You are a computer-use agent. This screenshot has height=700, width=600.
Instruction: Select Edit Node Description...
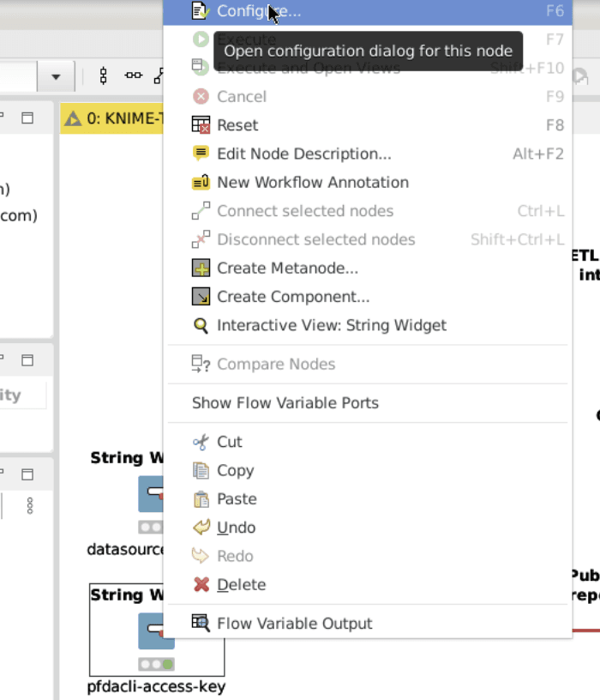click(368, 154)
